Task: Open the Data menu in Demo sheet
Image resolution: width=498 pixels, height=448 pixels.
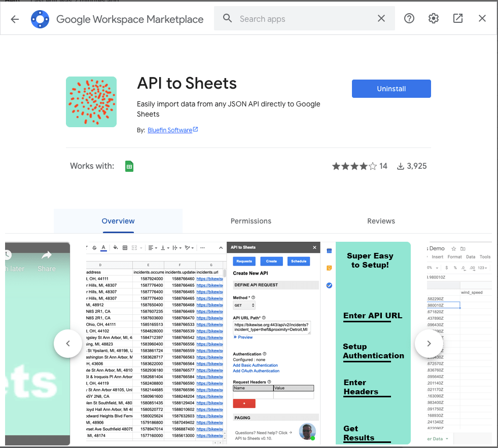Action: [471, 257]
